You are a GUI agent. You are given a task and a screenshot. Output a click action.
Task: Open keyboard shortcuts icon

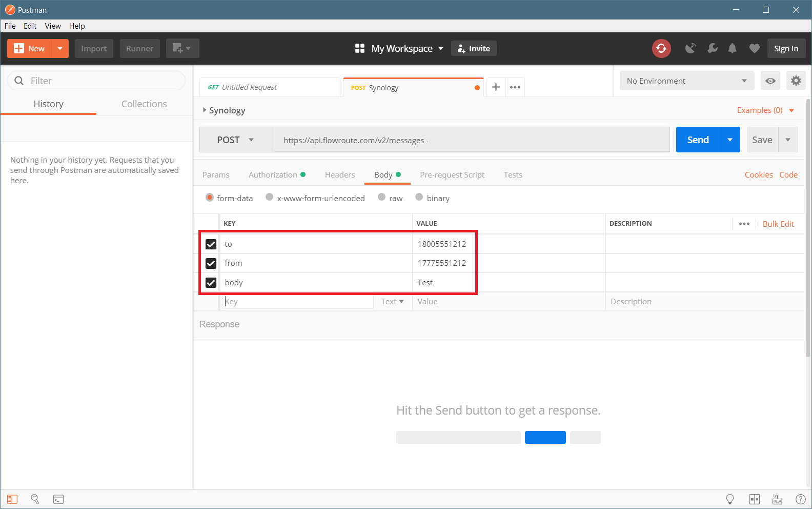[777, 499]
